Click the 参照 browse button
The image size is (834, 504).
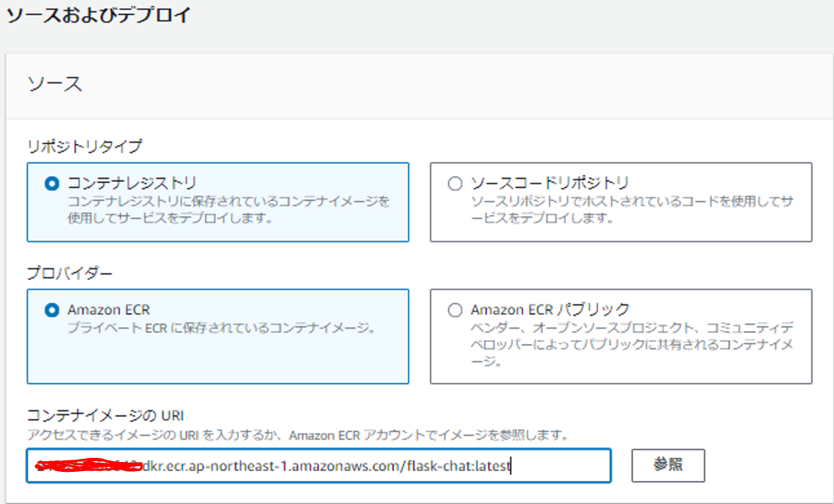tap(668, 464)
